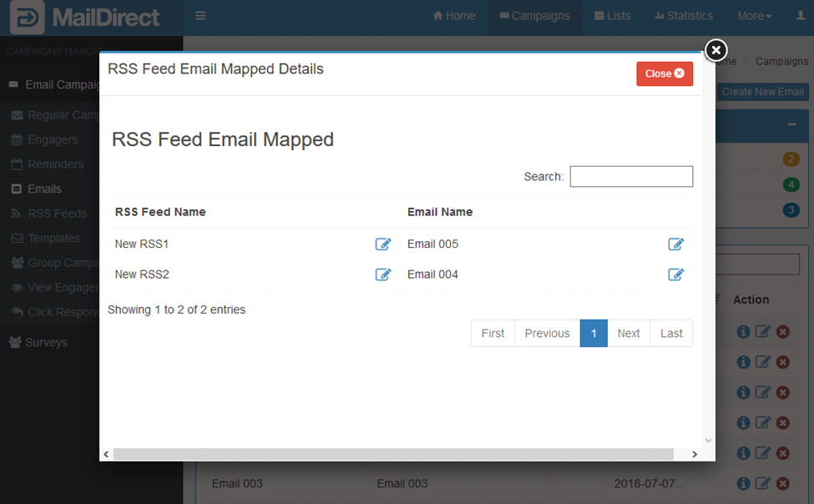Viewport: 814px width, 504px height.
Task: Open the Statistics menu item
Action: (684, 16)
